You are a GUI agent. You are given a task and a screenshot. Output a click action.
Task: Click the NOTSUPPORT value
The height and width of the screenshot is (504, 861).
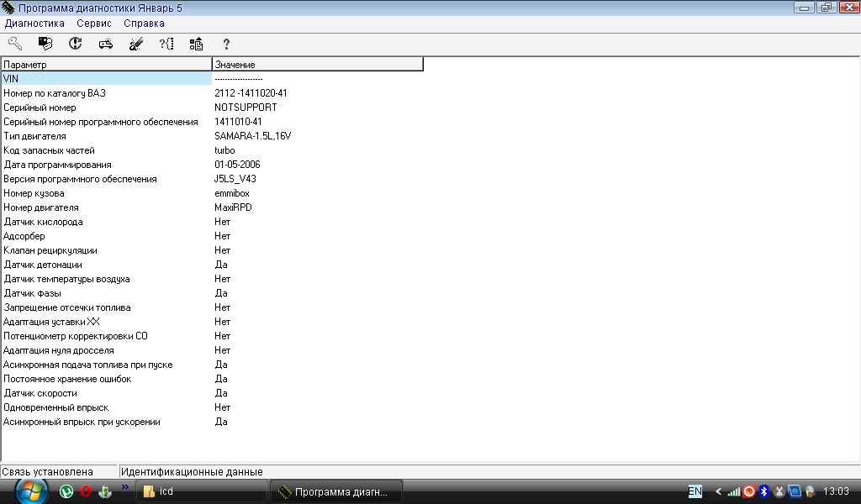[x=246, y=108]
